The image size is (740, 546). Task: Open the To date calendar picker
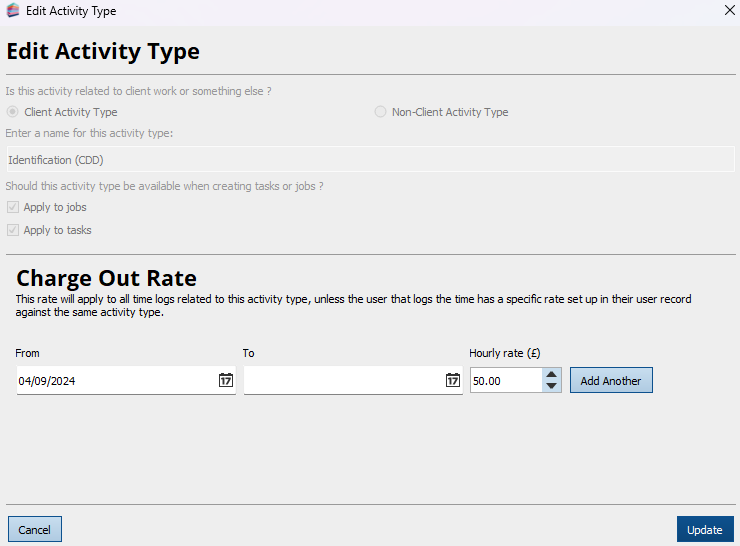pos(452,381)
